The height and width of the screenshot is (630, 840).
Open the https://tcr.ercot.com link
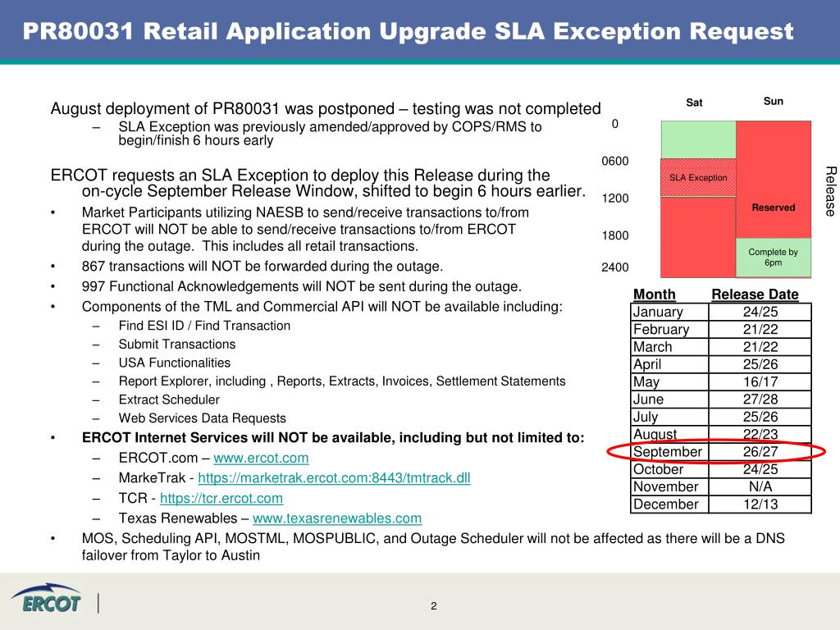point(221,498)
